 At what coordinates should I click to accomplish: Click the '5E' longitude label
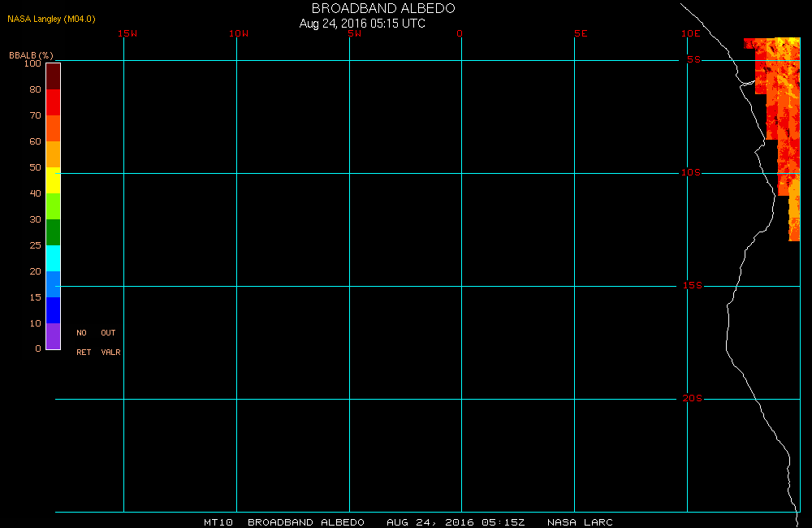pyautogui.click(x=581, y=33)
